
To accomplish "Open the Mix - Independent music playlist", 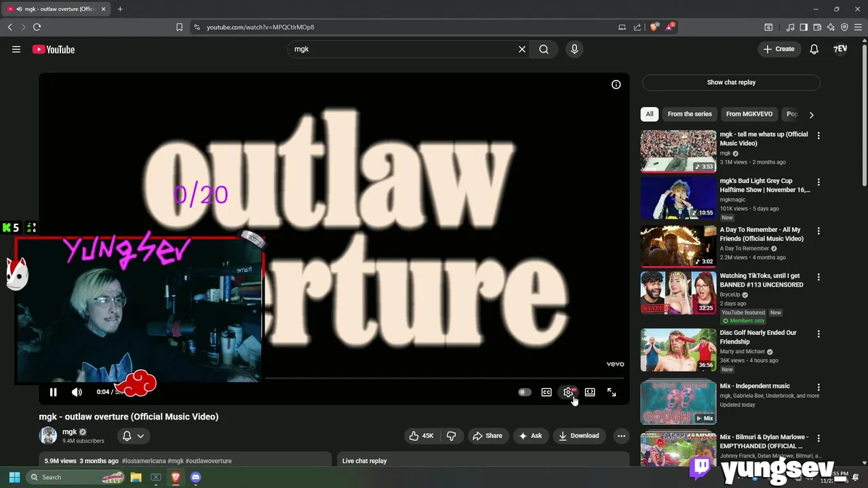I will (678, 403).
